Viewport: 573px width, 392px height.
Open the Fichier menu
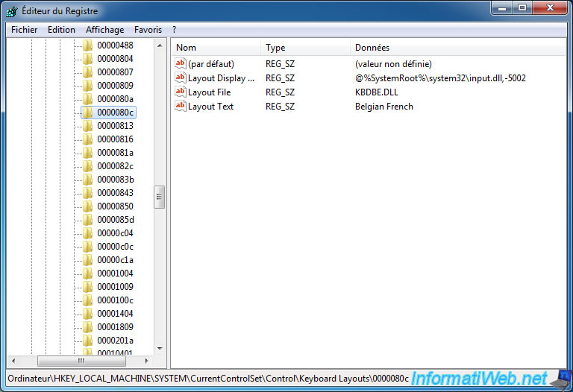25,30
